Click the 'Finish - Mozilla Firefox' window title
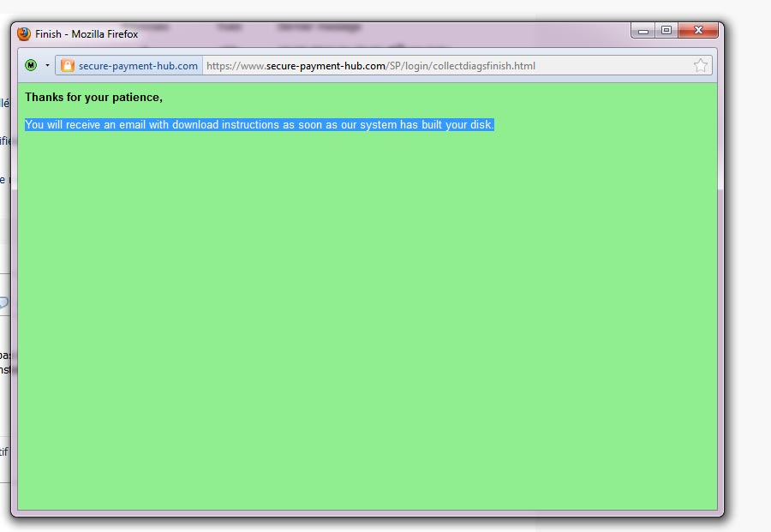Screen dimensions: 771x532 (x=87, y=34)
